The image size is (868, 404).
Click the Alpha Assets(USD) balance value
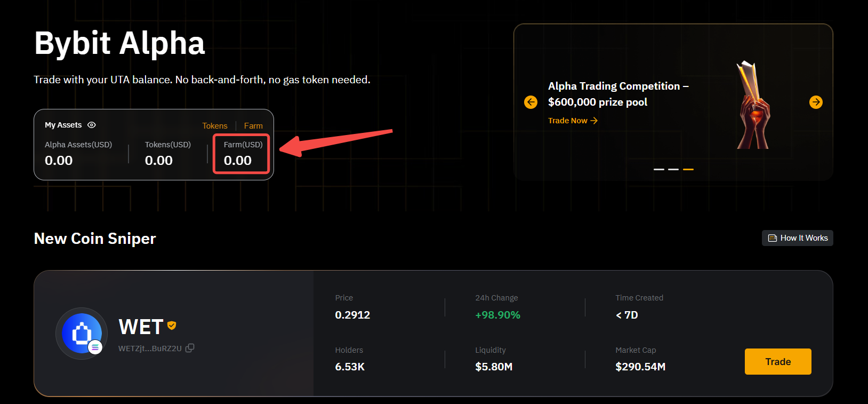click(59, 161)
